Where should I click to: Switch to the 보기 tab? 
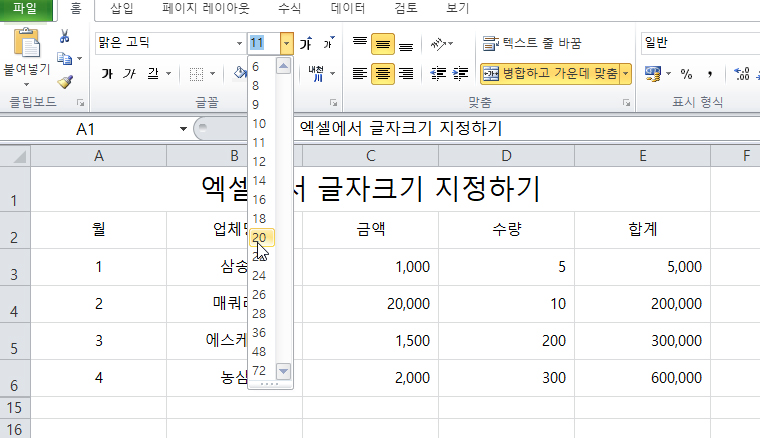458,9
